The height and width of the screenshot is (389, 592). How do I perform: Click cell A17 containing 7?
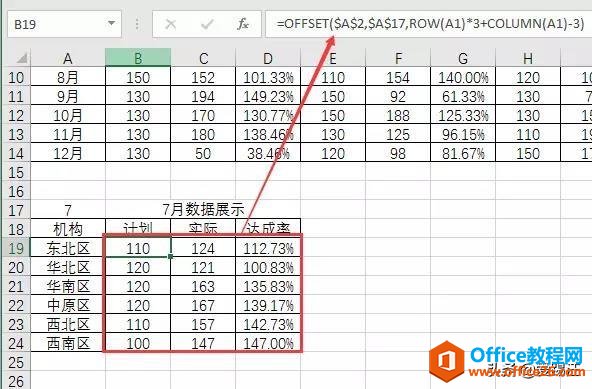(68, 210)
